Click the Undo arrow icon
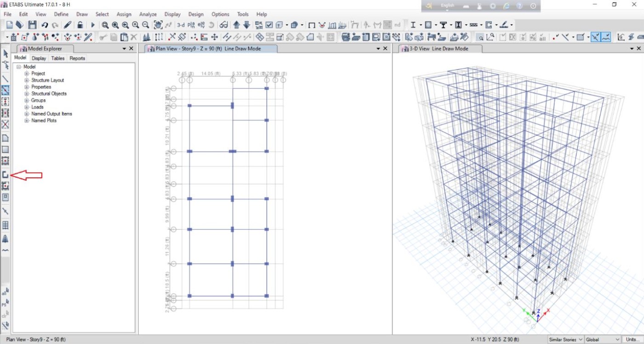The image size is (644, 344). pos(45,25)
